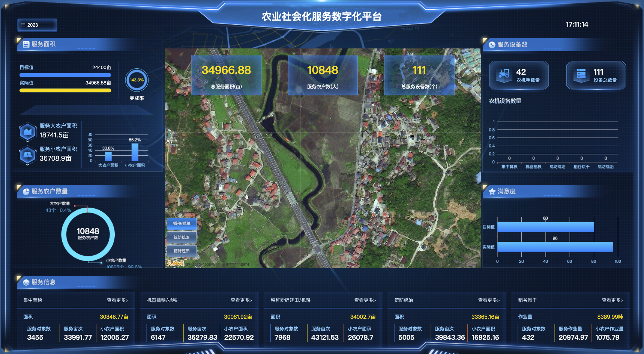Screen dimensions: 644x354
Task: Select the 统防统治 map layer button
Action: click(x=182, y=237)
